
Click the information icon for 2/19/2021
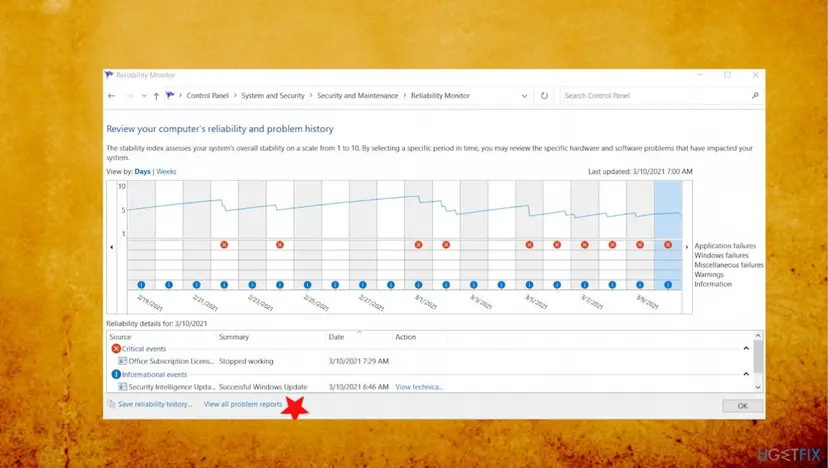point(141,285)
